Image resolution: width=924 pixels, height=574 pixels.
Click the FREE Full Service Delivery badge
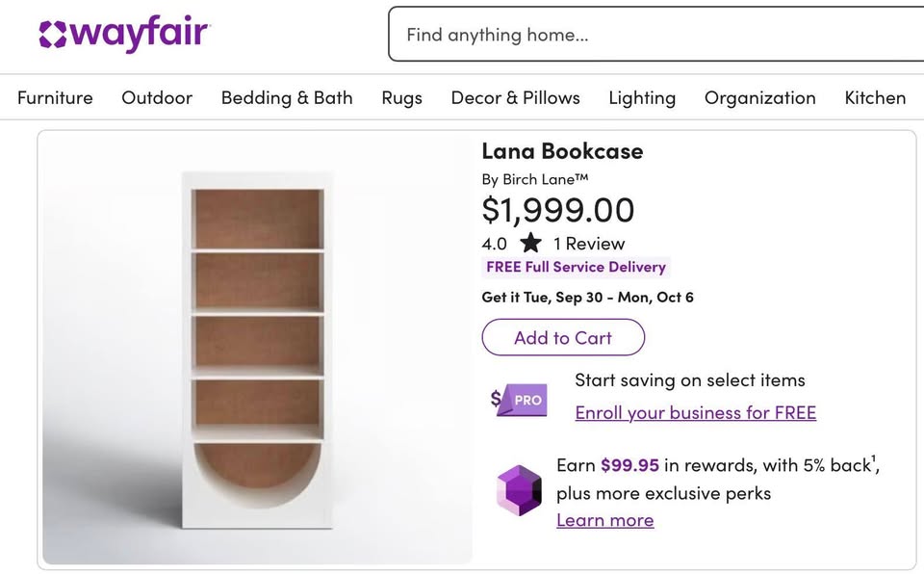576,267
